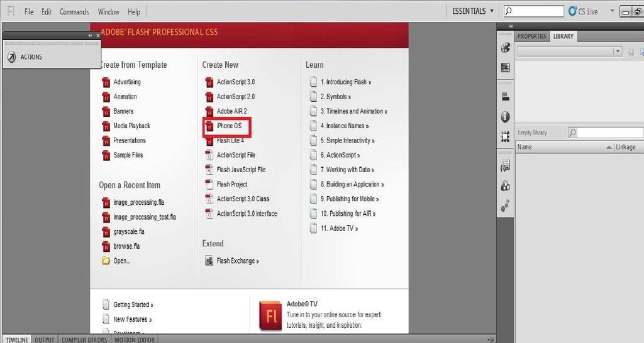Screen dimensions: 644x343
Task: Switch to the MOTION EDITOR tab
Action: click(135, 340)
